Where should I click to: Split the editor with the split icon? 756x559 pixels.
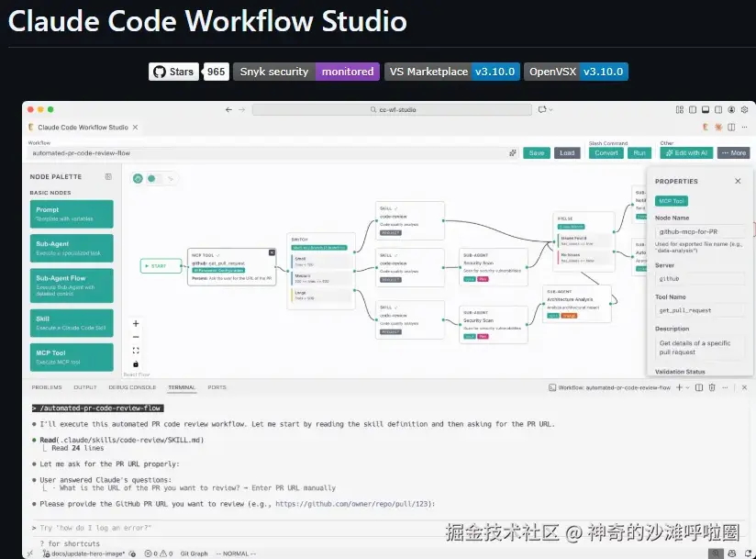(x=731, y=127)
